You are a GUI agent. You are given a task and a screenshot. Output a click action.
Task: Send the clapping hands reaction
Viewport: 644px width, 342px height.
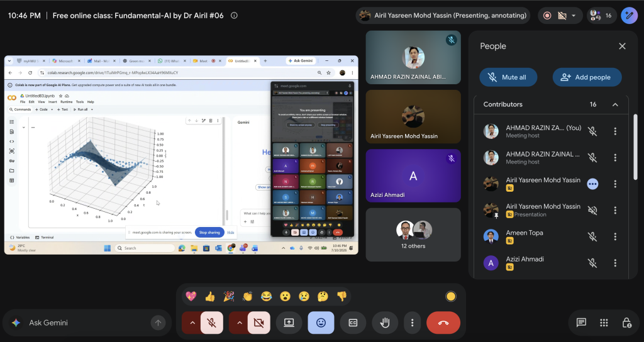coord(247,296)
